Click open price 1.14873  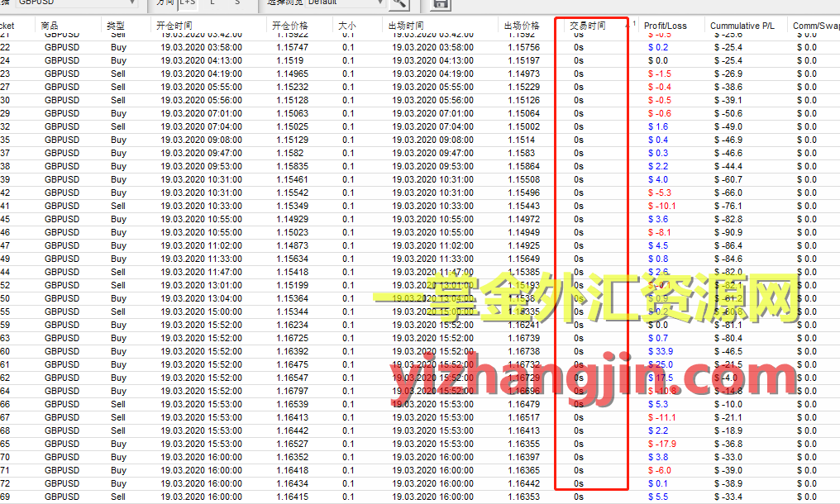coord(293,245)
